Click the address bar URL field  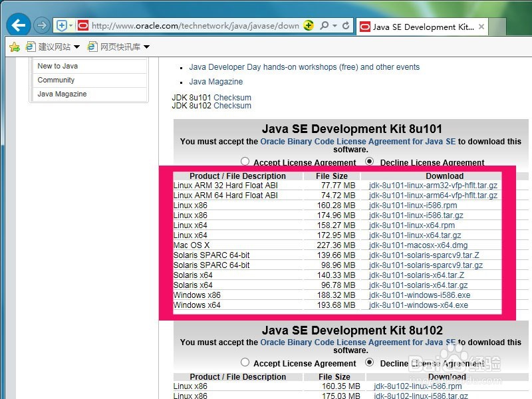point(195,26)
